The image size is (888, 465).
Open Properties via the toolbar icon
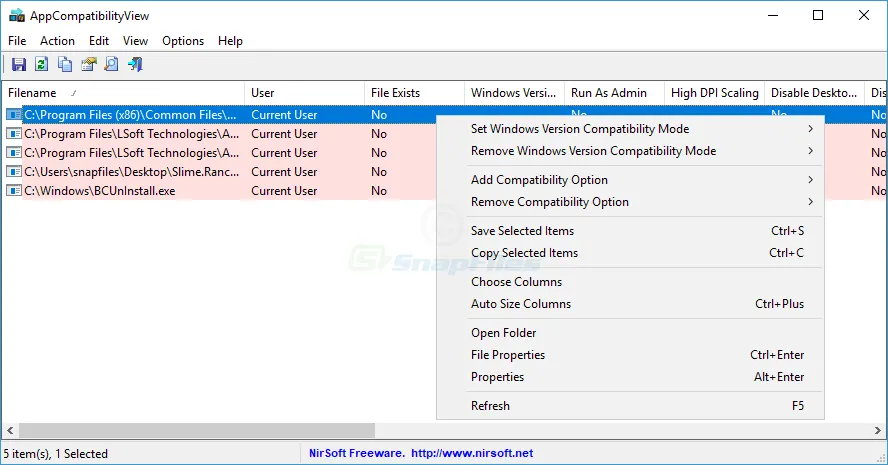coord(88,65)
